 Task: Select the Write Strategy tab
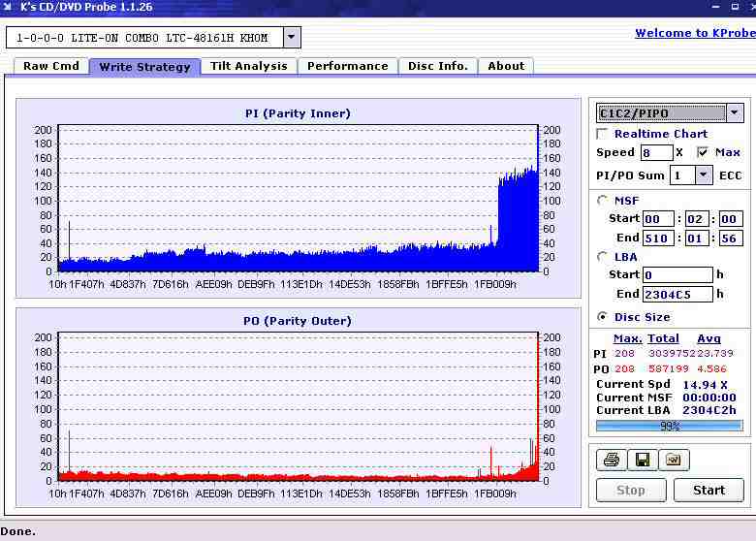pyautogui.click(x=144, y=67)
